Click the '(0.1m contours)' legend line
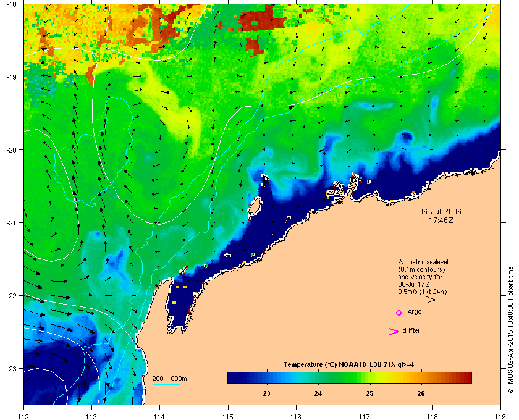This screenshot has height=420, width=519. click(421, 269)
